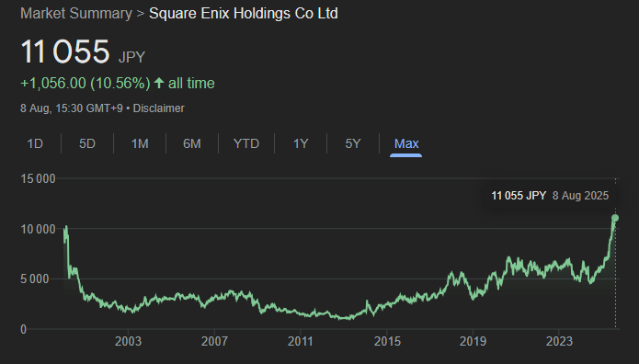Show the 5Y price chart
The height and width of the screenshot is (364, 639).
(x=353, y=143)
